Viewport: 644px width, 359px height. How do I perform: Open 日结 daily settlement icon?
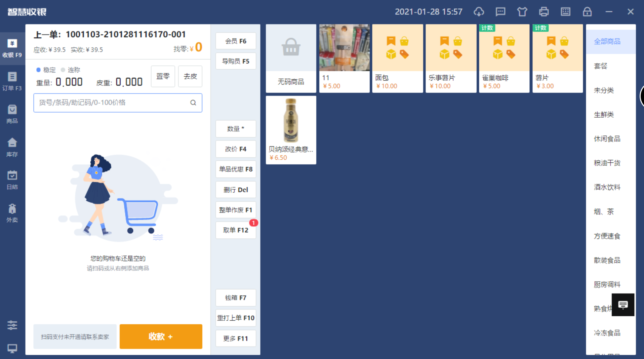click(x=12, y=180)
